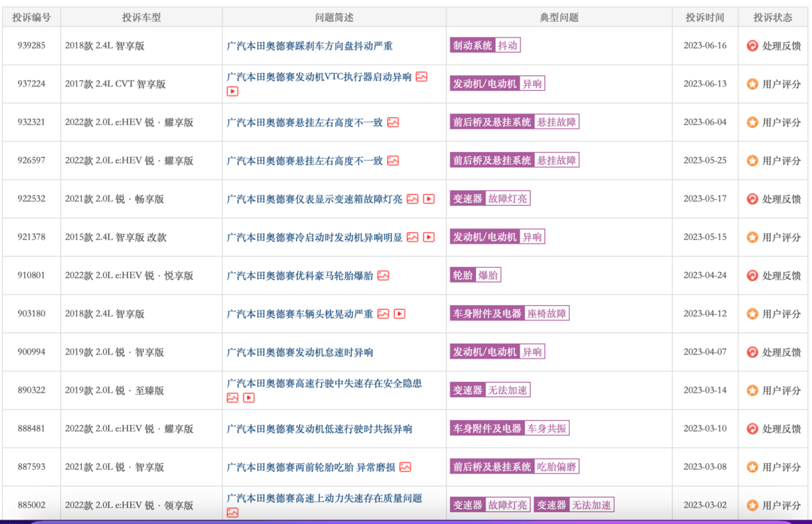Open the image icon beside VTC执行器启动异响 complaint
This screenshot has width=812, height=524.
coord(422,77)
